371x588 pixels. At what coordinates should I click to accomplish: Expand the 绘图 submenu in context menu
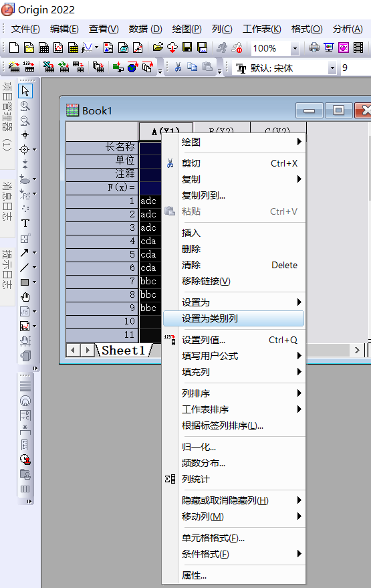(233, 142)
